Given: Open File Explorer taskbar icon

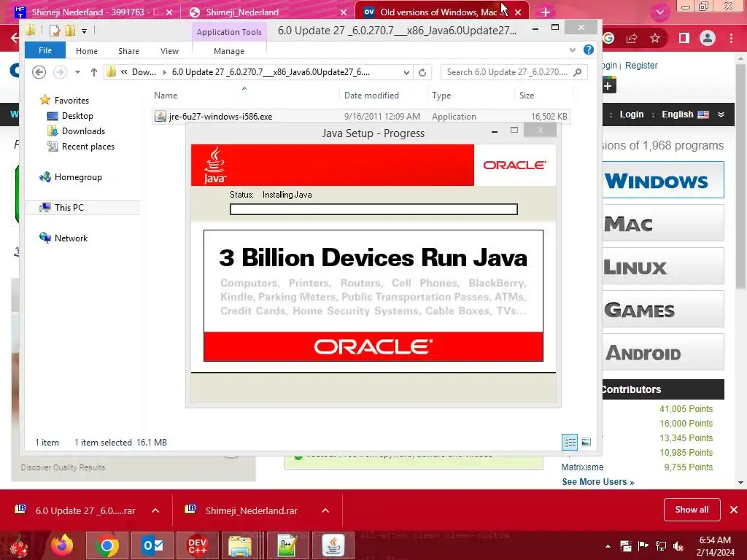Looking at the screenshot, I should (240, 545).
